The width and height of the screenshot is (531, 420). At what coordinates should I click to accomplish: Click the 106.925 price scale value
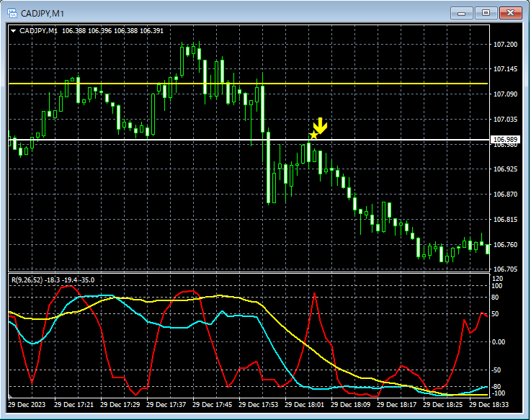(505, 169)
